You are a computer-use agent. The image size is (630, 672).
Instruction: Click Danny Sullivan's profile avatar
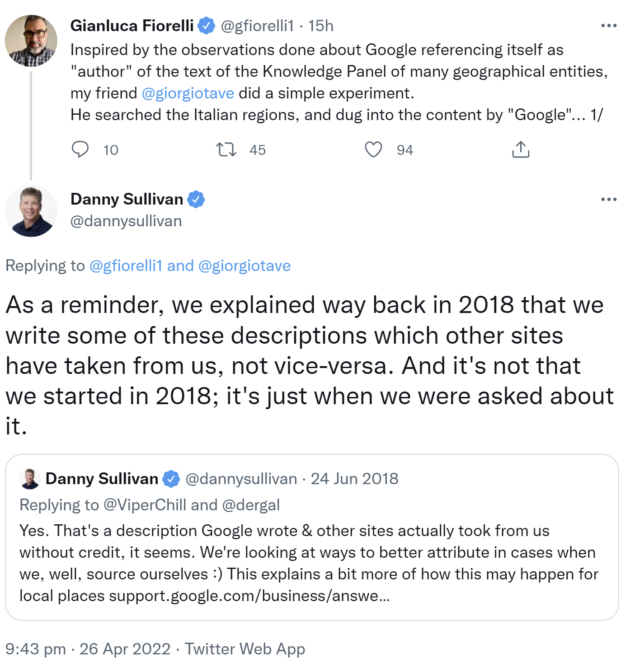pos(31,210)
